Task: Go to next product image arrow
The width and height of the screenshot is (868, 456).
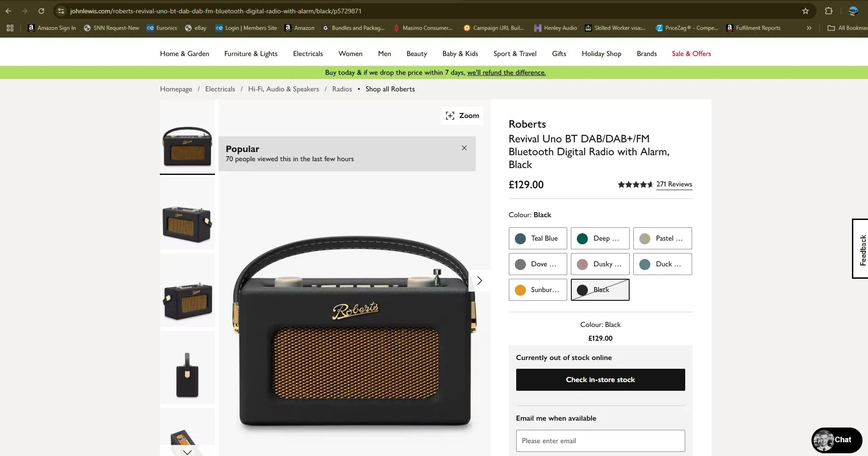Action: [x=479, y=281]
